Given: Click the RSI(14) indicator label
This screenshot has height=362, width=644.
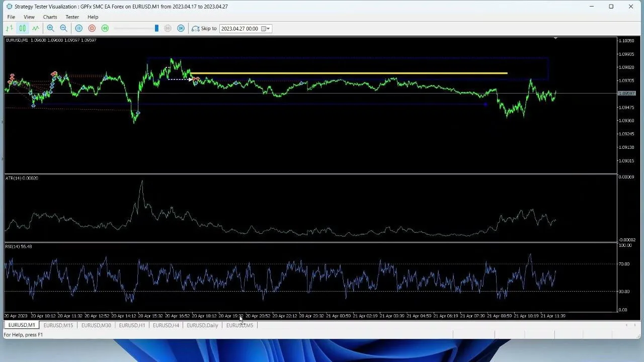Looking at the screenshot, I should click(19, 246).
